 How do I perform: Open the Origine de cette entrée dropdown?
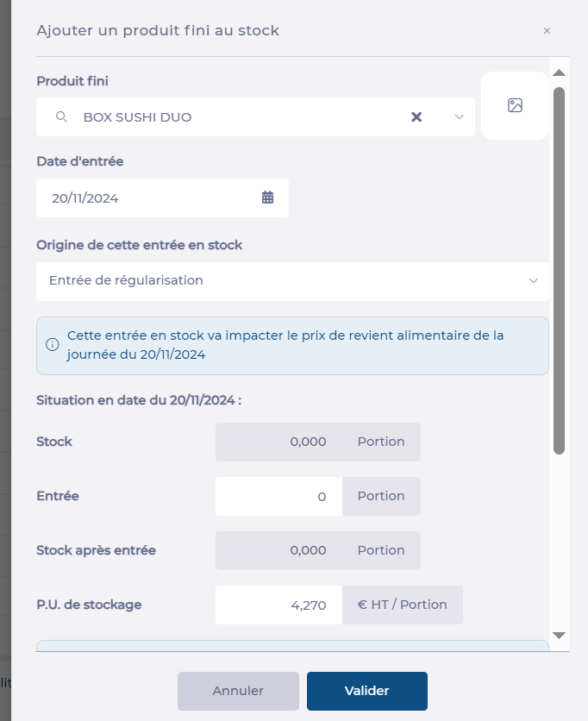[x=292, y=281]
